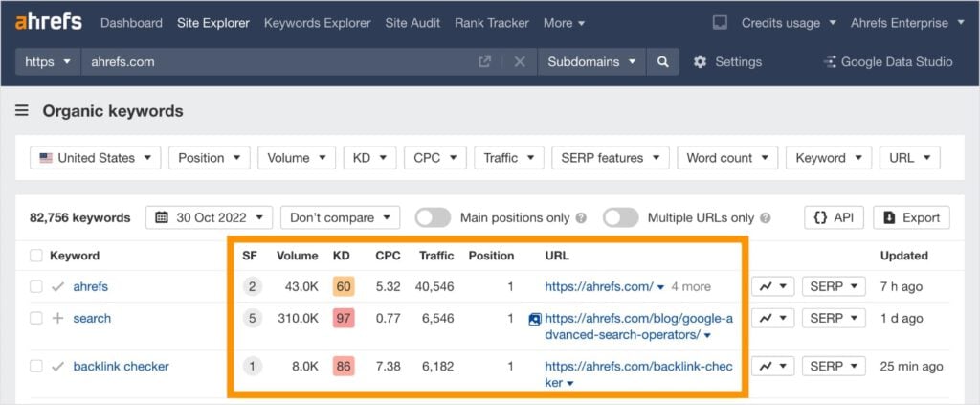Open SERP dropdown for backlink checker row

(834, 367)
